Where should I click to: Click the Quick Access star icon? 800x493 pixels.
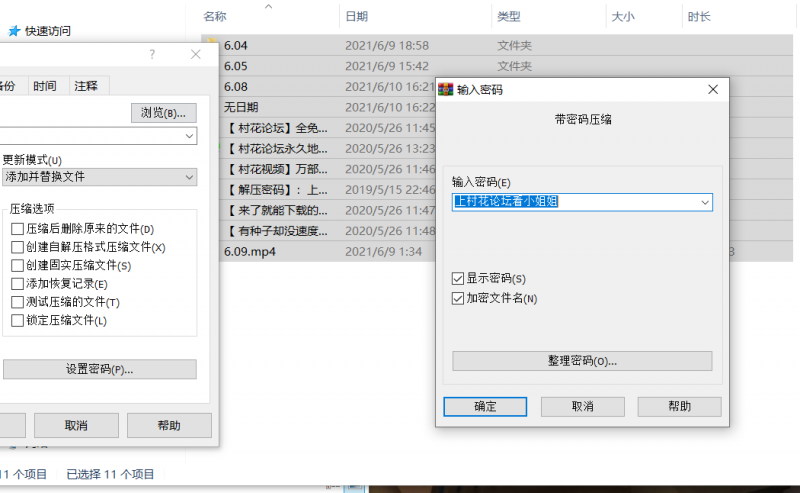14,31
